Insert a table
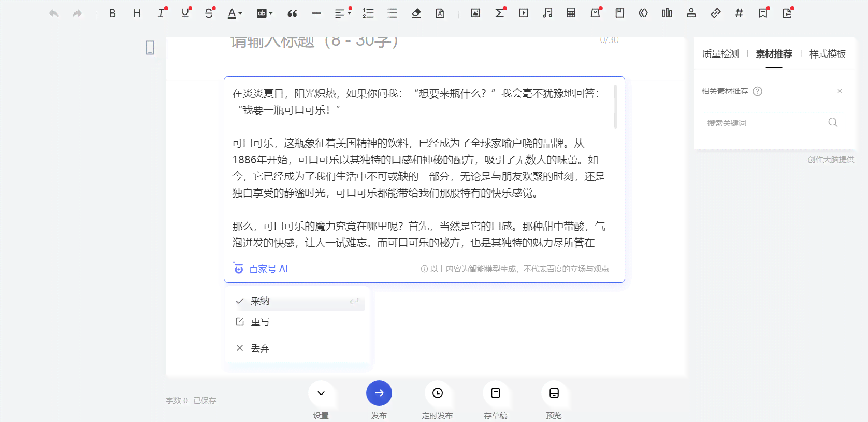 (571, 13)
